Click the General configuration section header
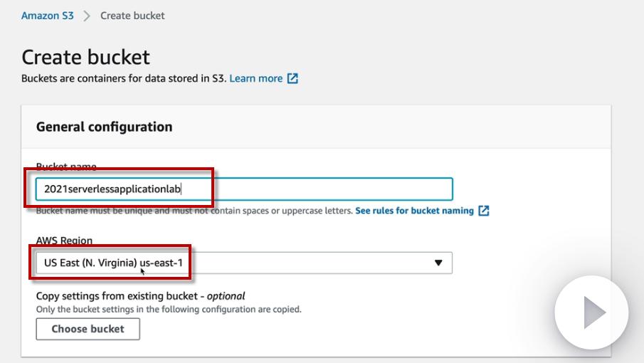The image size is (644, 363). (x=104, y=127)
